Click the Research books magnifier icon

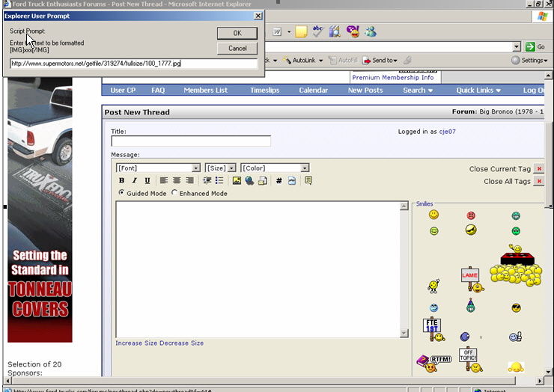pyautogui.click(x=335, y=31)
